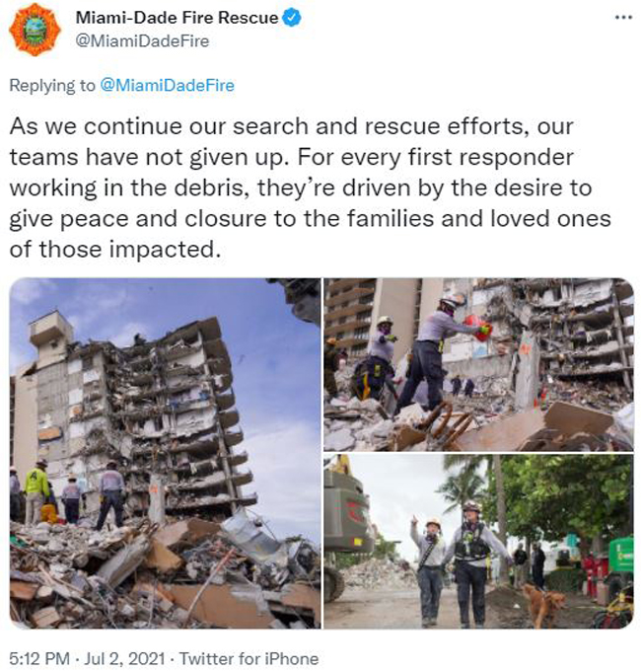This screenshot has height=672, width=641.
Task: Open the three-dot more options menu
Action: [x=623, y=18]
